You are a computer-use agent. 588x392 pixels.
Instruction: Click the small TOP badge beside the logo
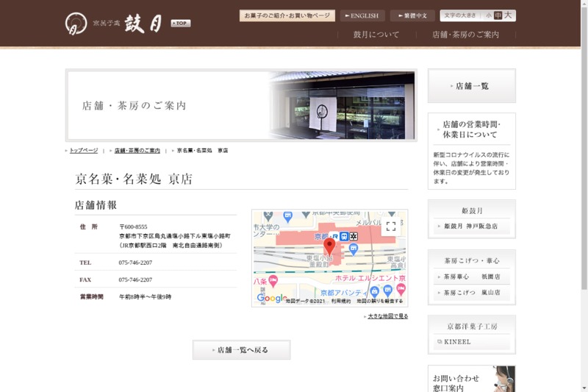click(x=180, y=24)
